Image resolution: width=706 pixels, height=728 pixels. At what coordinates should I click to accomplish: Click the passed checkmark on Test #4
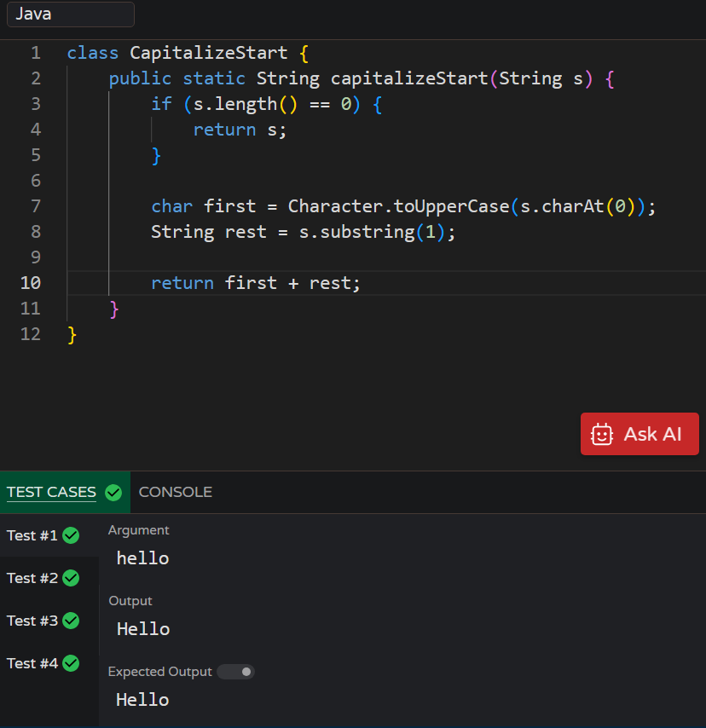pyautogui.click(x=71, y=663)
